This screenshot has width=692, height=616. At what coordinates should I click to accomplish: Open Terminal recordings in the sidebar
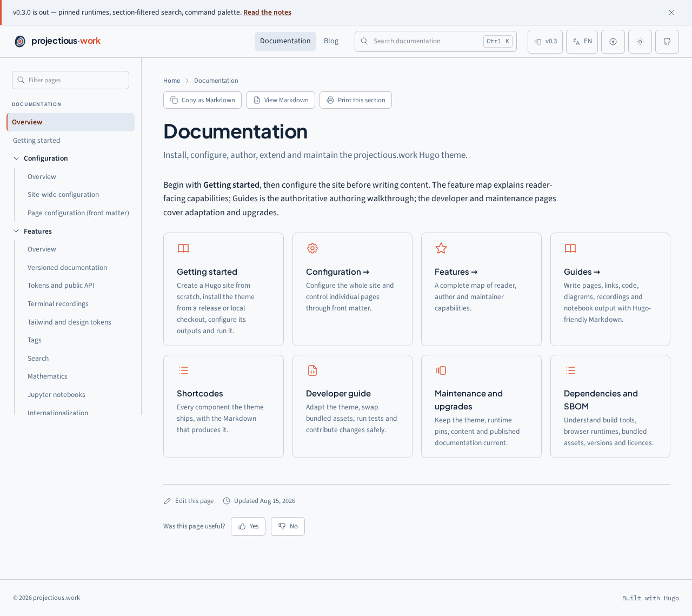tap(58, 304)
